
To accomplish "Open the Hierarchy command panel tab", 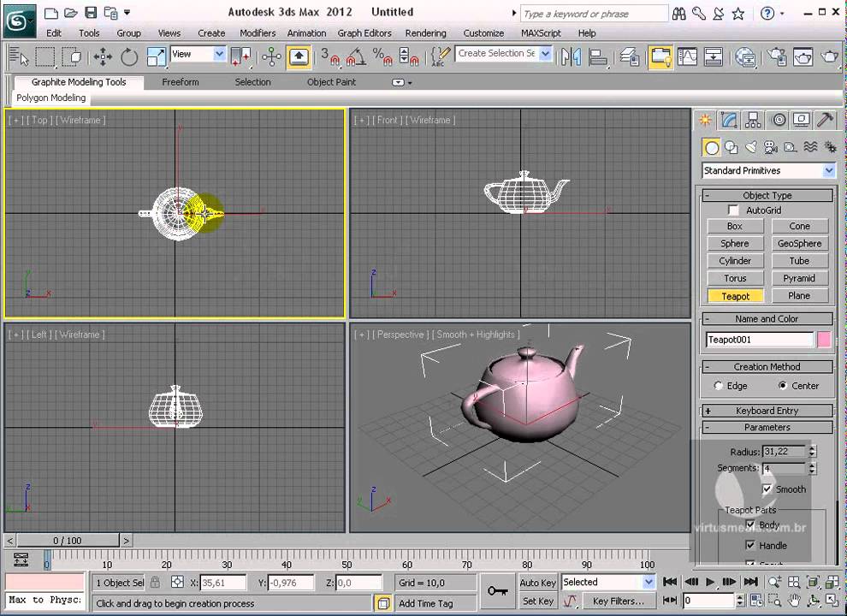I will point(753,120).
